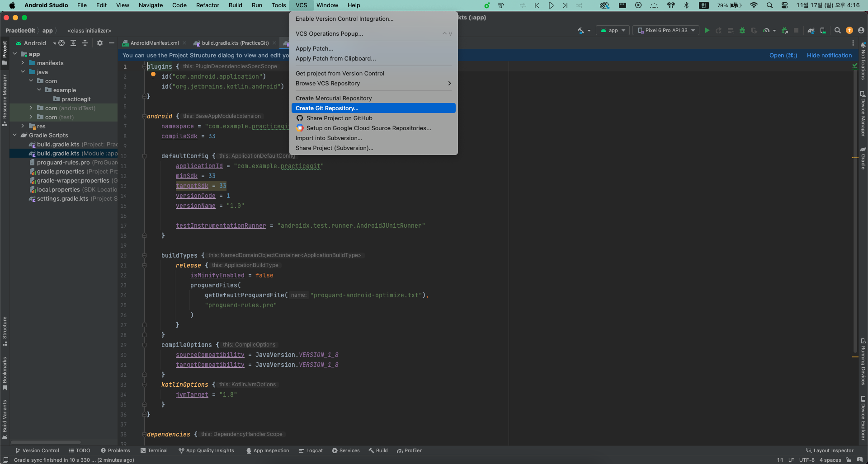Select Create Git Repository in the VCS menu
The image size is (868, 464).
click(x=327, y=108)
